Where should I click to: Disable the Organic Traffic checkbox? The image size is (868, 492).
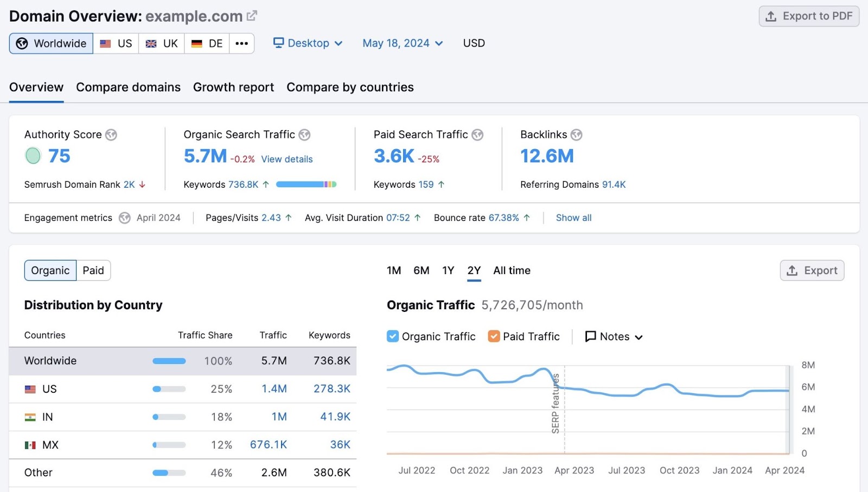click(x=392, y=336)
